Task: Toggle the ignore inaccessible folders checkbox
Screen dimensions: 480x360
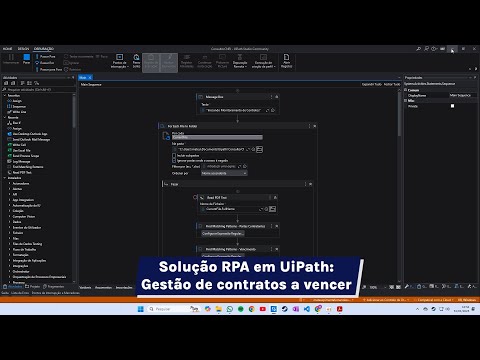Action: (x=174, y=160)
